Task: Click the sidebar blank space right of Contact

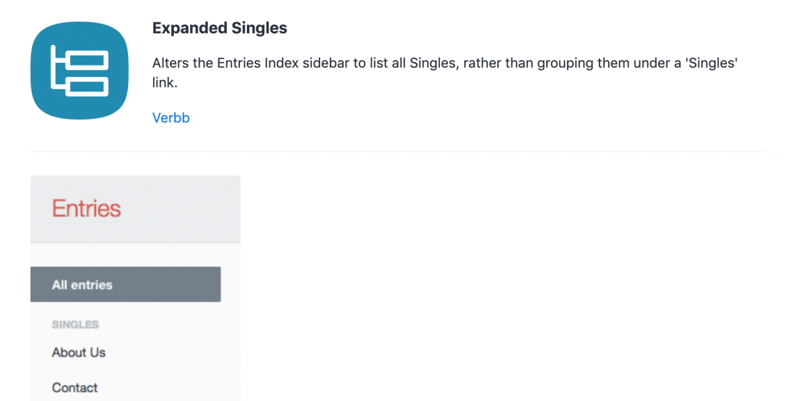Action: (x=170, y=387)
